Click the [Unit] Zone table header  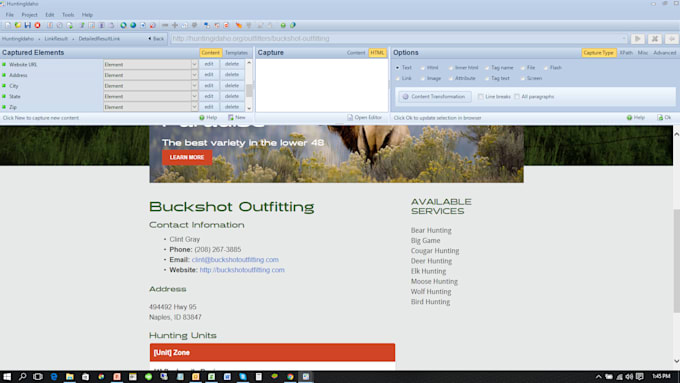(272, 353)
